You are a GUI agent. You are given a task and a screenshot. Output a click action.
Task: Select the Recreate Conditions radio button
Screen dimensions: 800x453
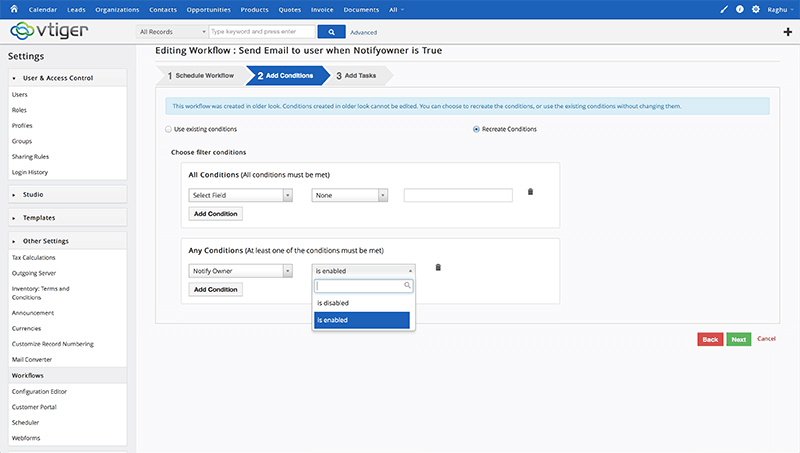tap(476, 129)
